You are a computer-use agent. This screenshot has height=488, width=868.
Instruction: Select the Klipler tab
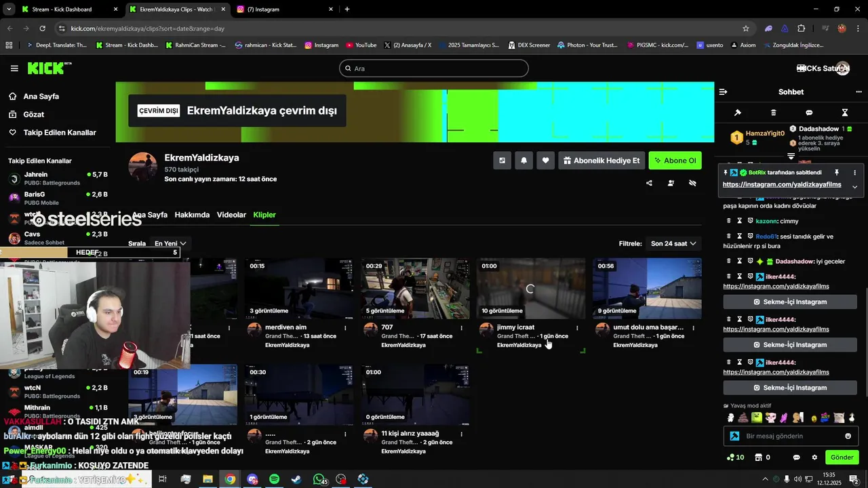pos(264,215)
